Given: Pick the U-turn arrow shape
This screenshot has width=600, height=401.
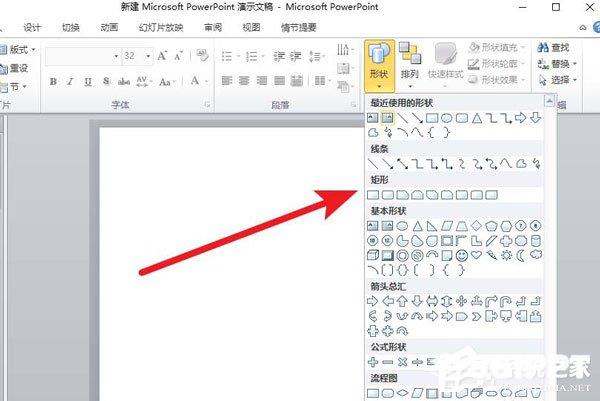Looking at the screenshot, I should coord(506,302).
